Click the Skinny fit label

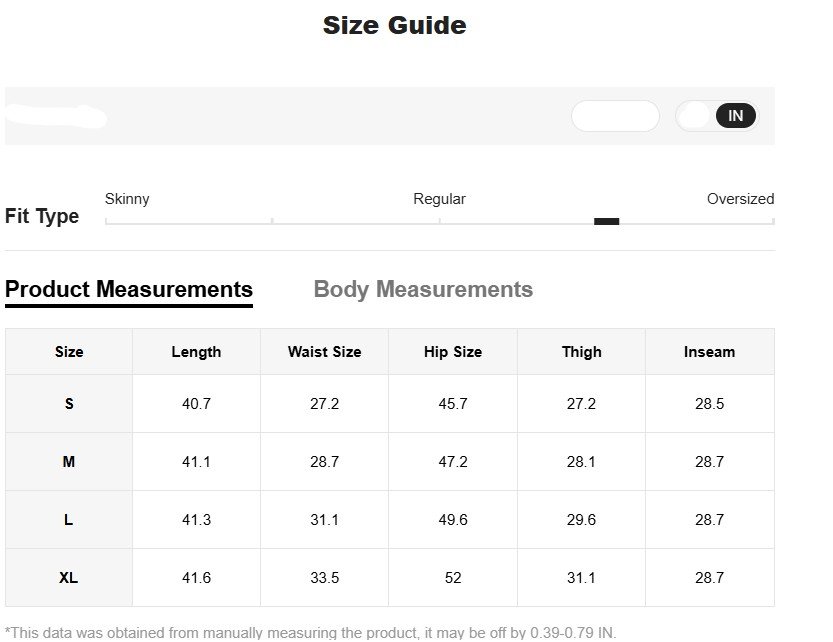(x=127, y=199)
